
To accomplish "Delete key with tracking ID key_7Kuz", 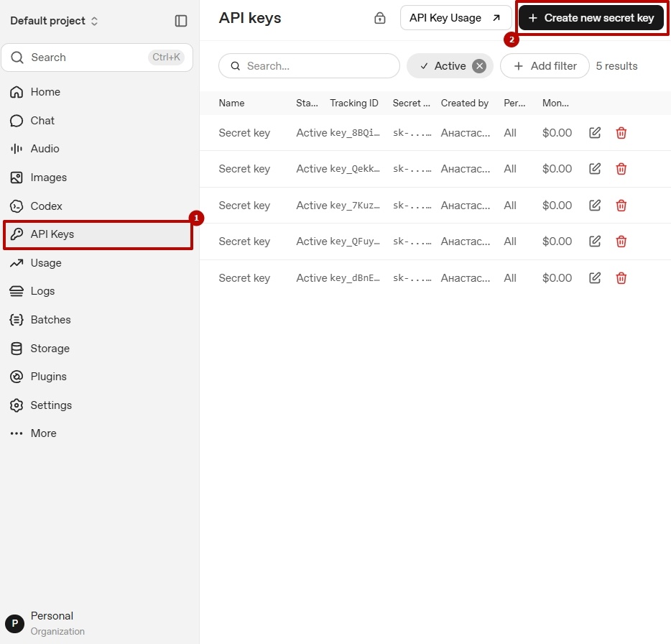I will coord(621,206).
